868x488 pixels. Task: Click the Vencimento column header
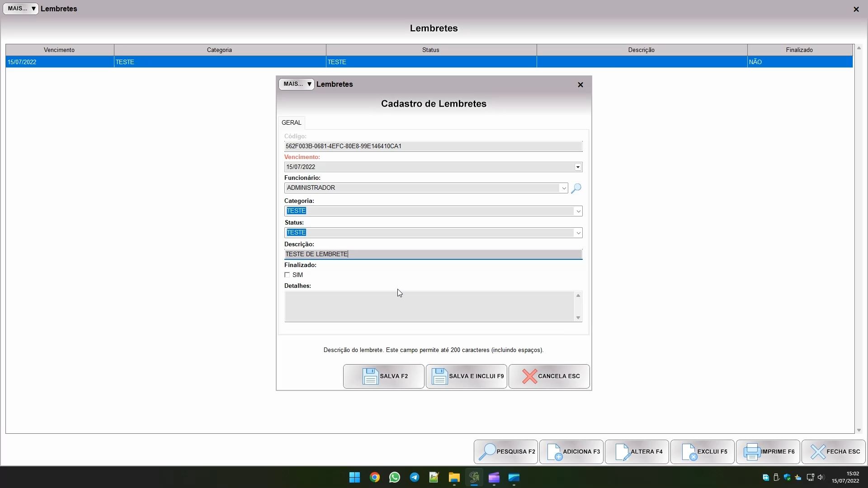point(59,50)
